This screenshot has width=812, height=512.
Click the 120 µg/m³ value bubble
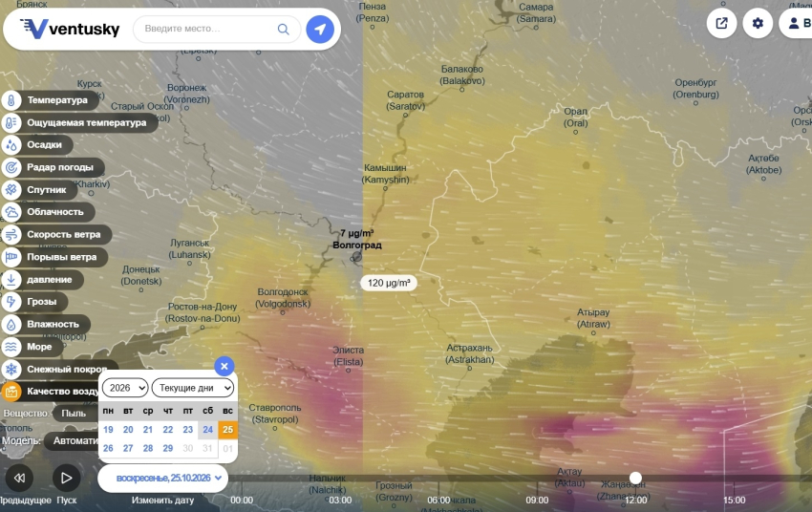point(389,283)
